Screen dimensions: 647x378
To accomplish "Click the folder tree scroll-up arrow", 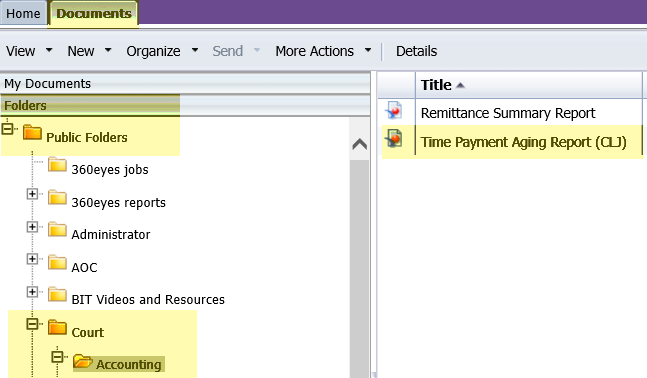I will [359, 144].
